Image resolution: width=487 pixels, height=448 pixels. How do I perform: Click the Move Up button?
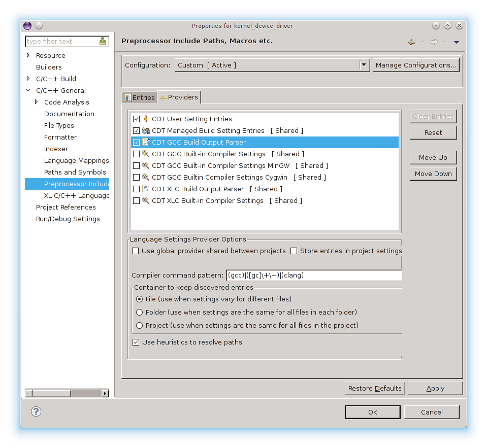(x=433, y=158)
